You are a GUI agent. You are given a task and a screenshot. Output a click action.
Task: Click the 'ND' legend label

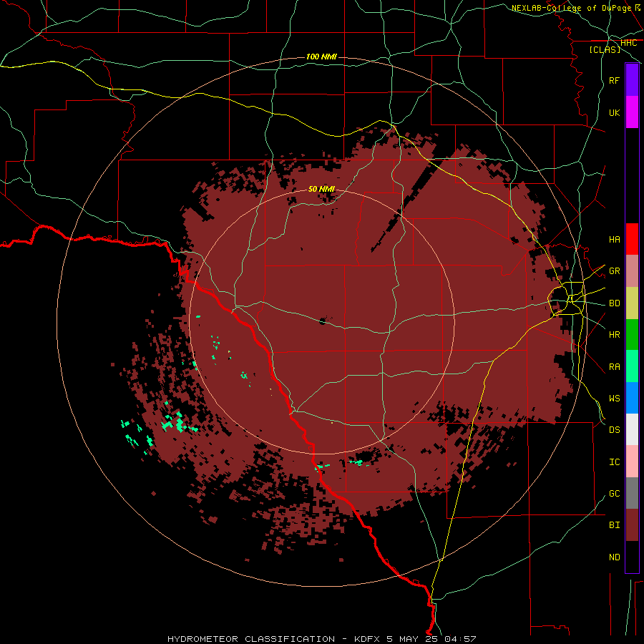coord(614,557)
